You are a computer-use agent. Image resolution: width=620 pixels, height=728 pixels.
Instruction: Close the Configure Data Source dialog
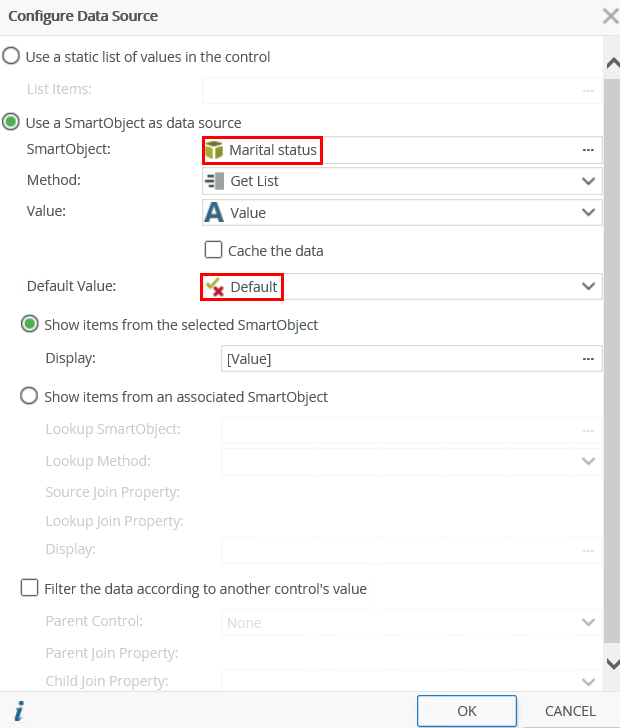click(609, 16)
